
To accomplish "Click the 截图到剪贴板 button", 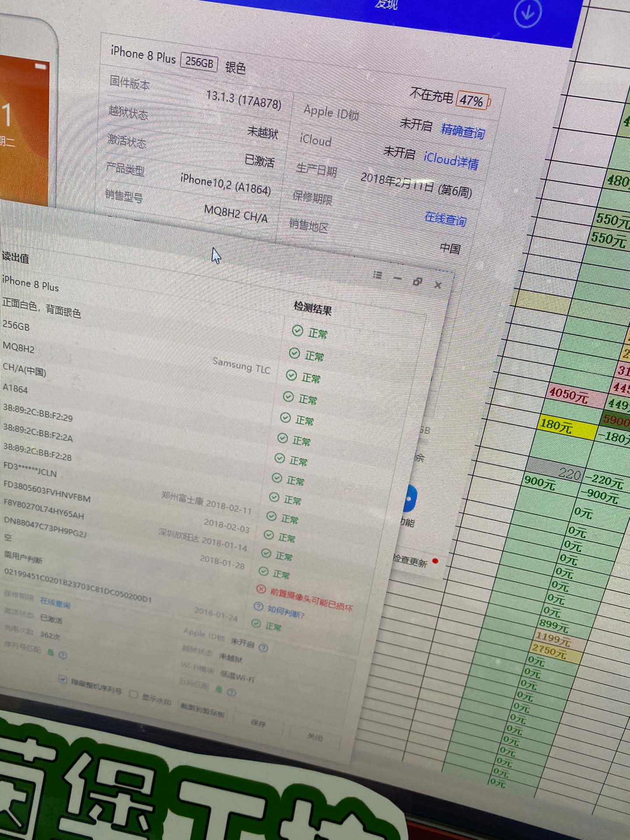I will 203,710.
